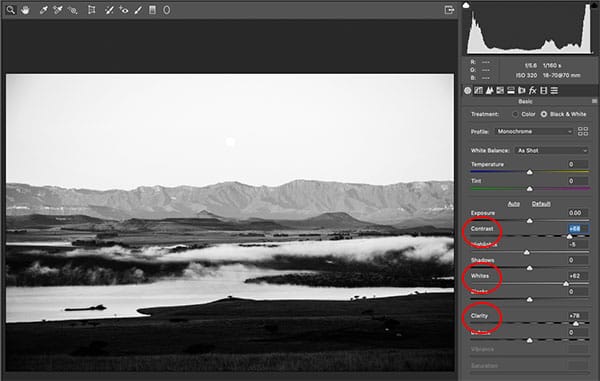
Task: Click the Clarity slider handle
Action: [576, 324]
